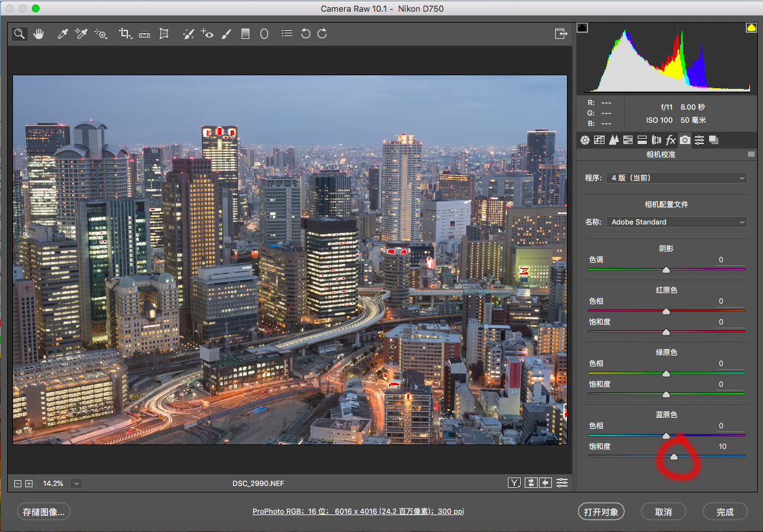
Task: Toggle shadow clipping warning in histogram
Action: tap(582, 27)
